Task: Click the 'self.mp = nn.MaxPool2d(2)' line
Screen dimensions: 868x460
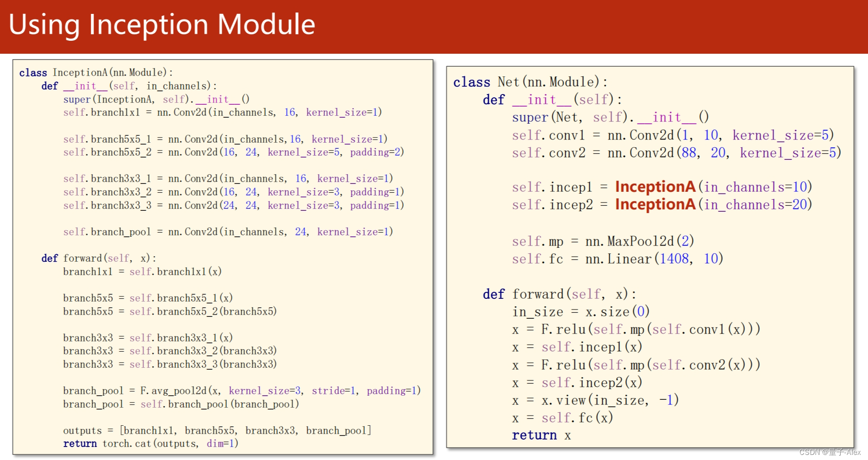Action: (603, 241)
